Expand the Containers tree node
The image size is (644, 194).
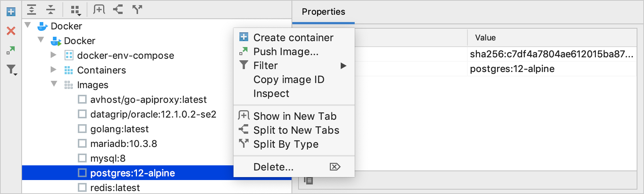(54, 70)
